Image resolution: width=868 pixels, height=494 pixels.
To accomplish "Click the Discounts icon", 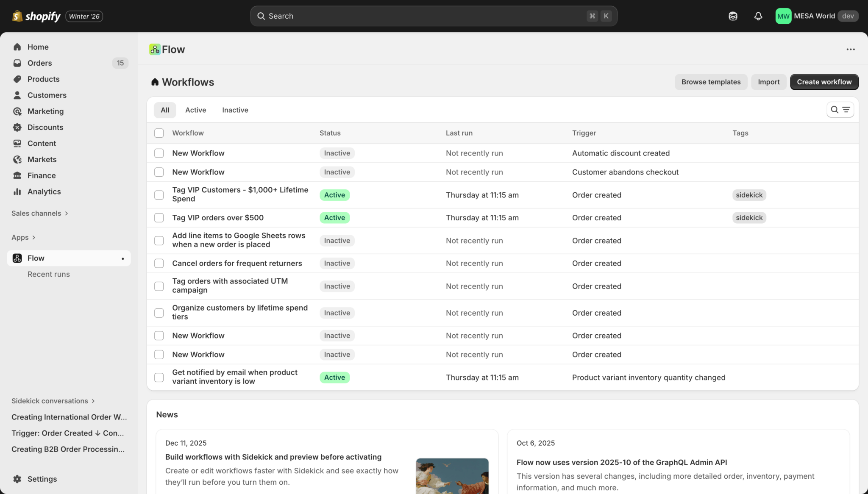I will coord(17,127).
